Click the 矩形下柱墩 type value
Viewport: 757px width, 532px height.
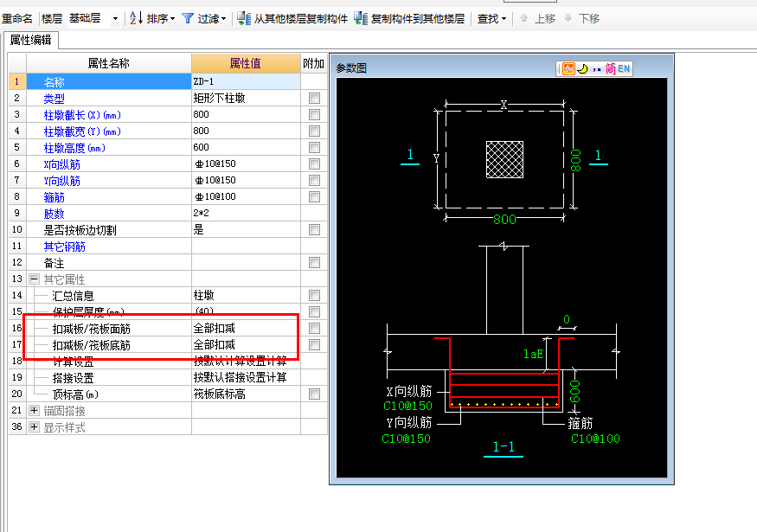point(246,98)
